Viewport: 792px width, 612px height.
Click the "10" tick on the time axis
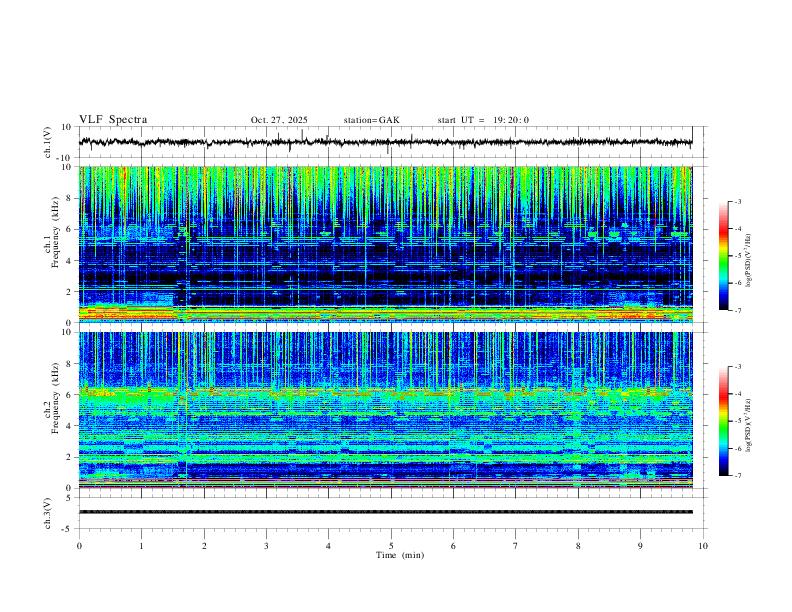703,546
